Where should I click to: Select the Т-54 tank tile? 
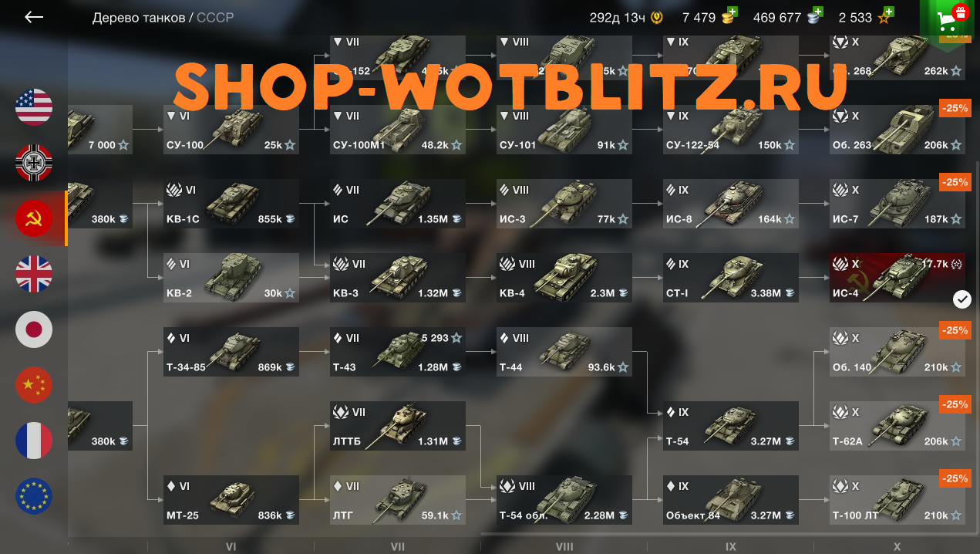click(731, 426)
